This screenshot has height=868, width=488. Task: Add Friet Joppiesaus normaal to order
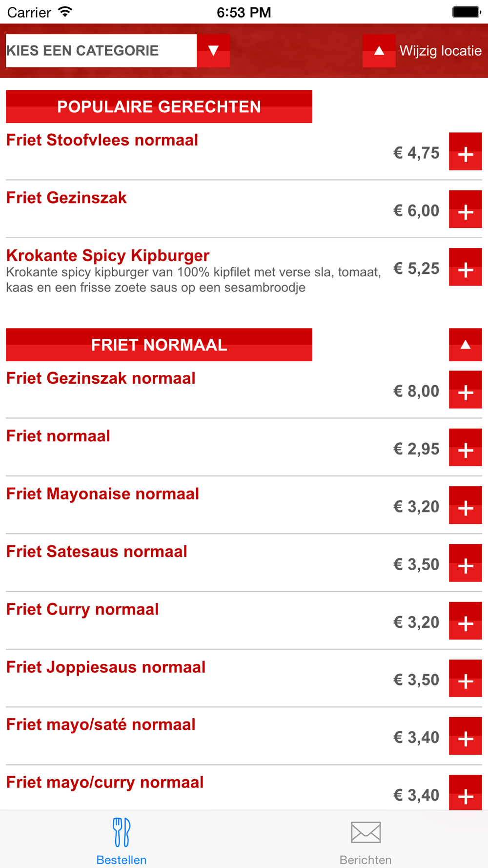465,679
